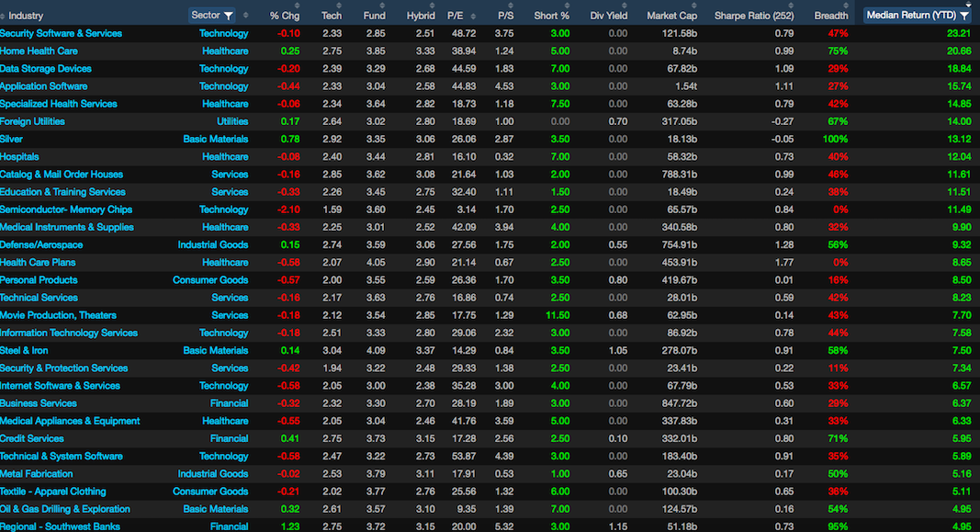Open Security & Protection Services link
Screen dimensions: 980x532
63,368
